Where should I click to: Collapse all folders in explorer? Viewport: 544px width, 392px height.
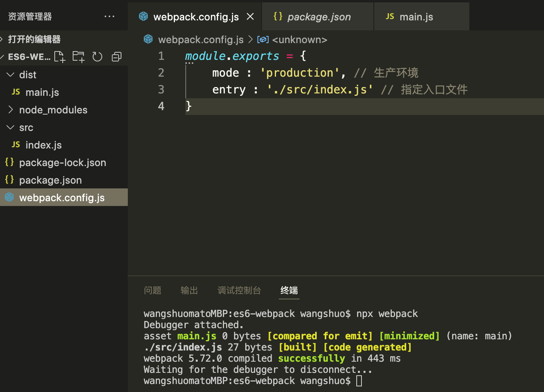[117, 57]
